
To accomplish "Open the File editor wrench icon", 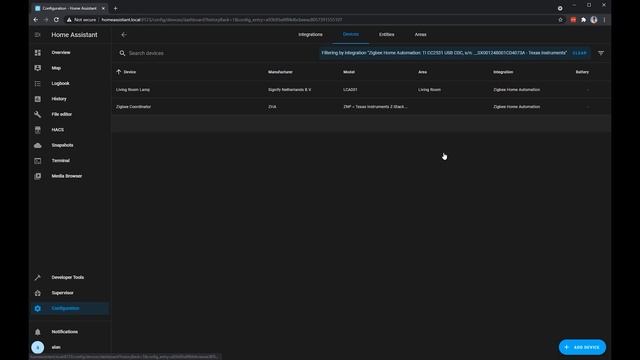I will click(x=38, y=114).
